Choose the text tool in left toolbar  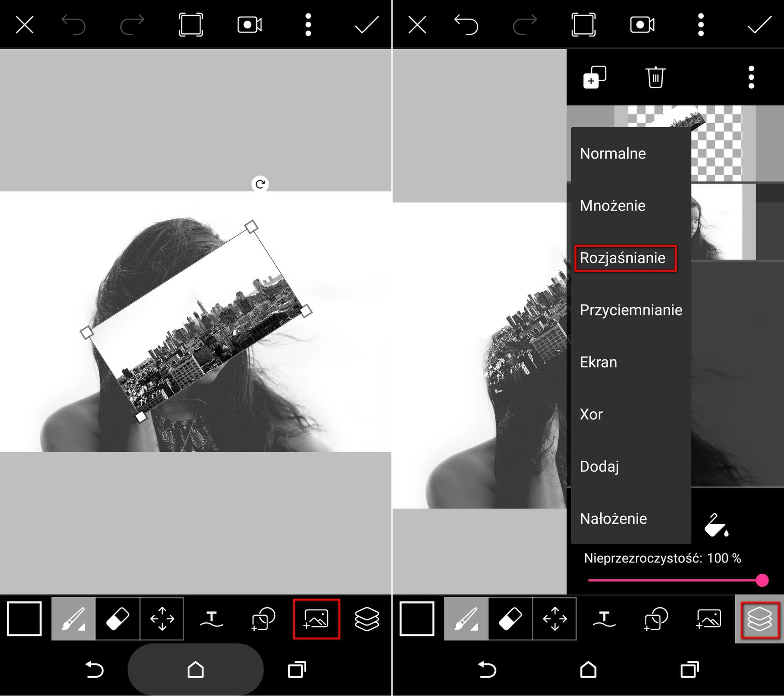point(211,619)
